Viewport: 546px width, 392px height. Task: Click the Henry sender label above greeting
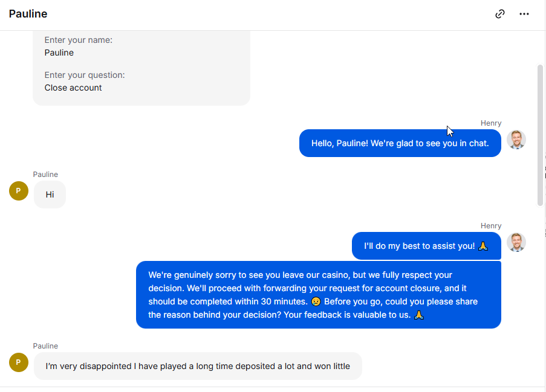tap(491, 123)
